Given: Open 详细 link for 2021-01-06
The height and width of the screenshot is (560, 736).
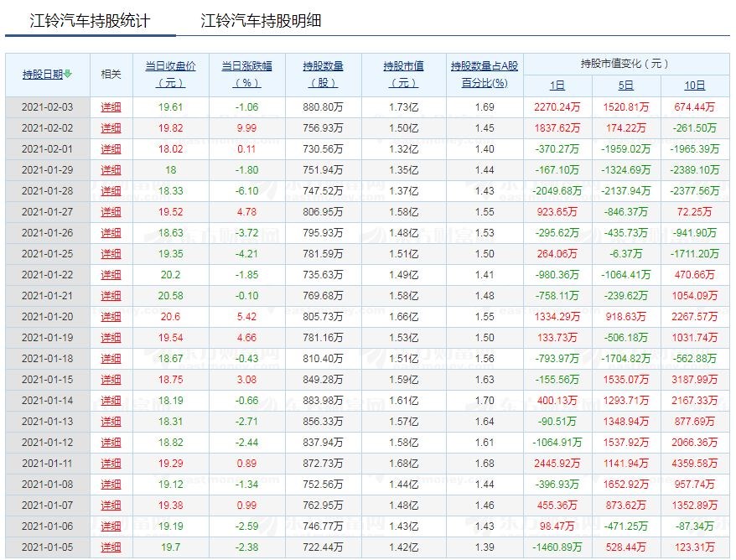Looking at the screenshot, I should pyautogui.click(x=111, y=526).
